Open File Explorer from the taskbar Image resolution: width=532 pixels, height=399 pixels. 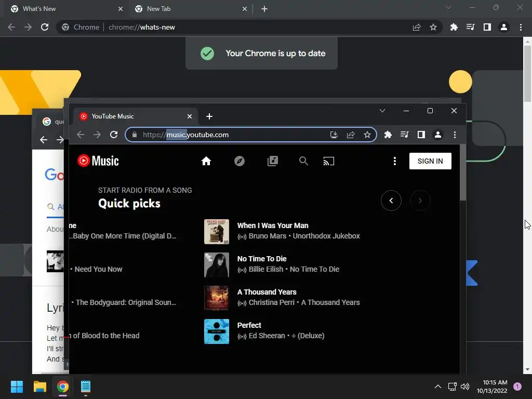[x=39, y=387]
